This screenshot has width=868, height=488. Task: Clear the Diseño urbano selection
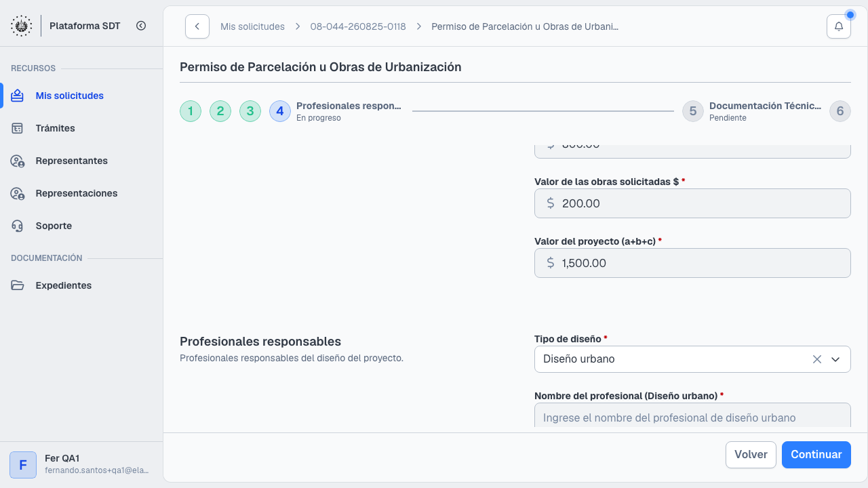click(x=817, y=359)
